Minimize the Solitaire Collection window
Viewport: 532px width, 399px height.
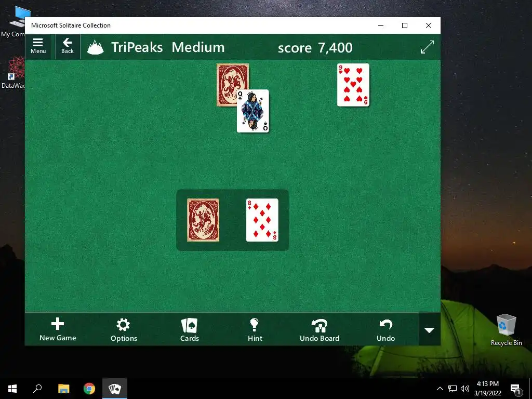(381, 25)
